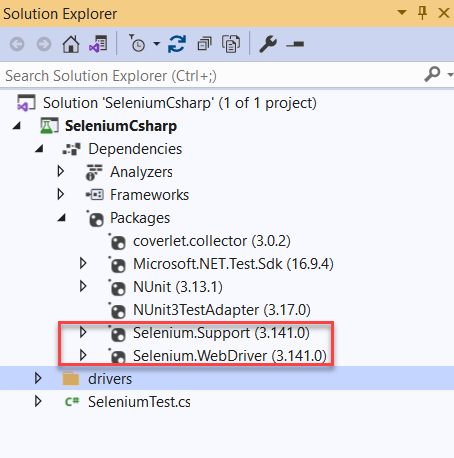Open the Pending Changes Filter dropdown arrow

tap(157, 44)
